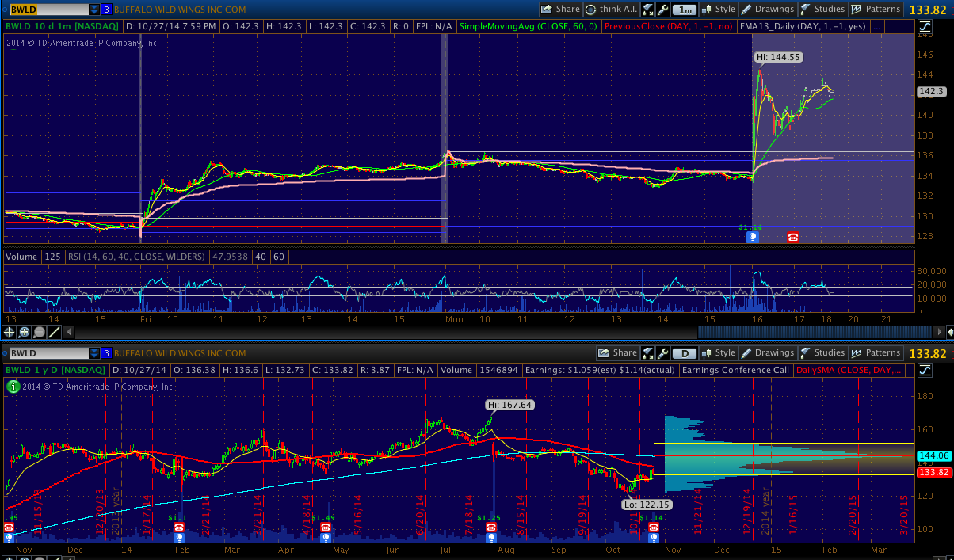Click the maximize cell icon in upper toolbar
This screenshot has height=560, width=954.
point(647,10)
